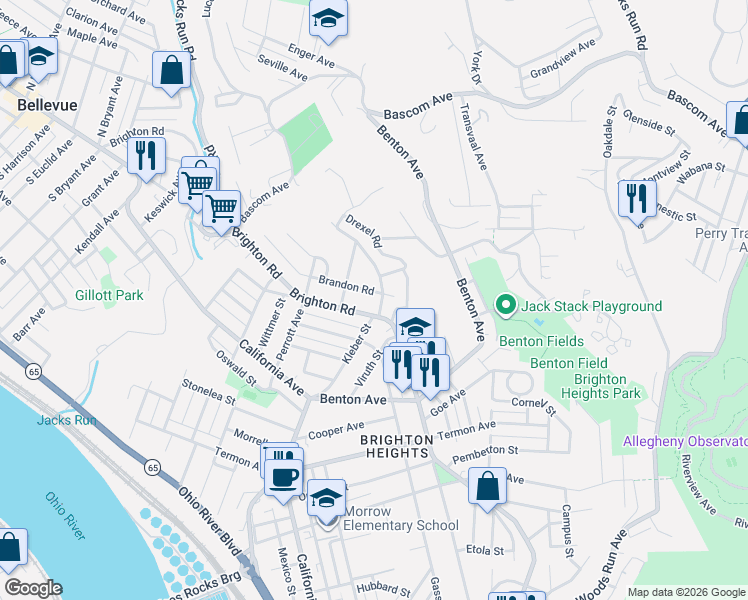Click the Jack Stack Playground green pin

(x=506, y=305)
